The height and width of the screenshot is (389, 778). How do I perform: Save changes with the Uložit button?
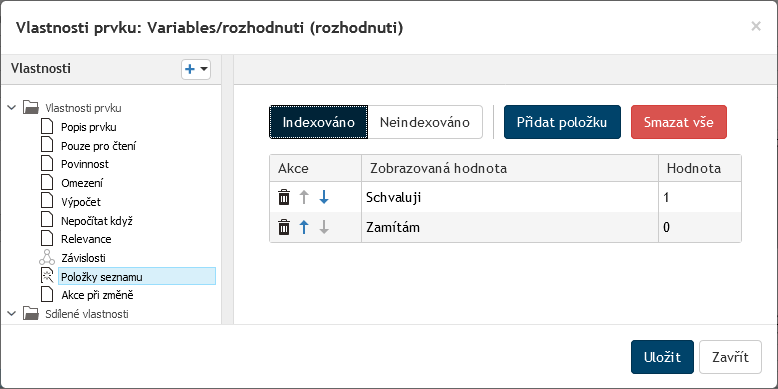click(x=662, y=357)
